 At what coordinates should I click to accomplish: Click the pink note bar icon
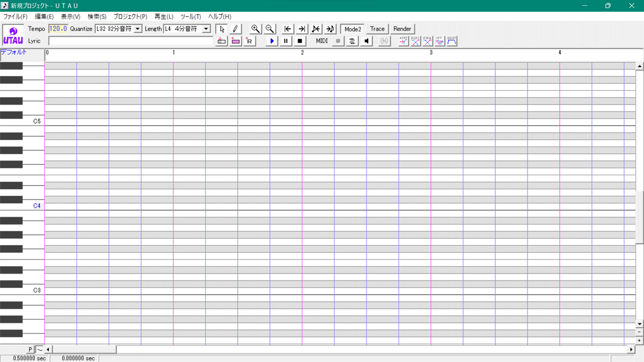[235, 41]
